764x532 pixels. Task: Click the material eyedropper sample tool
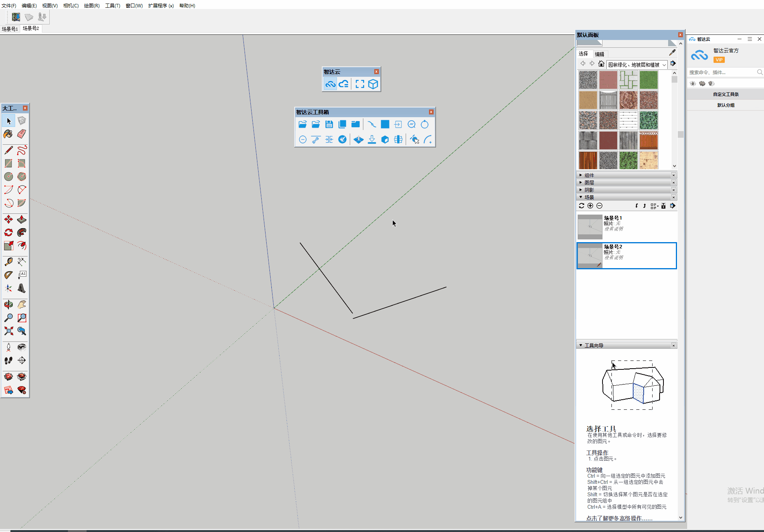[672, 53]
